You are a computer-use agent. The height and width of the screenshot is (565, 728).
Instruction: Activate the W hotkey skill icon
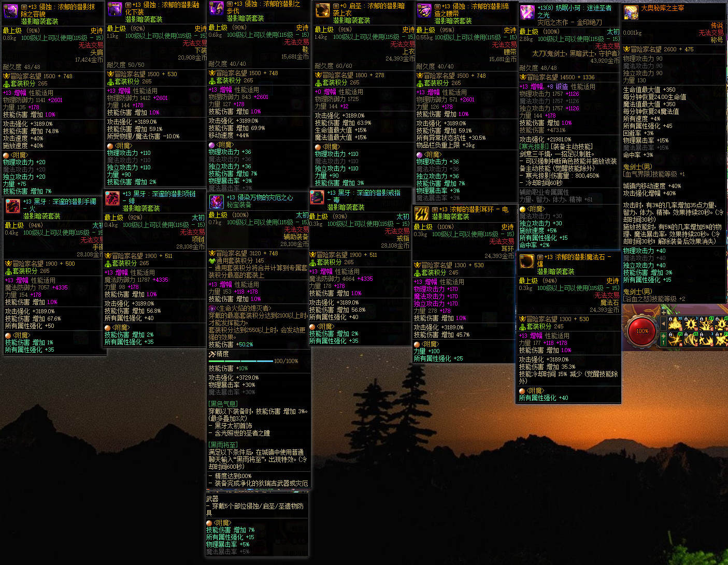coord(691,324)
